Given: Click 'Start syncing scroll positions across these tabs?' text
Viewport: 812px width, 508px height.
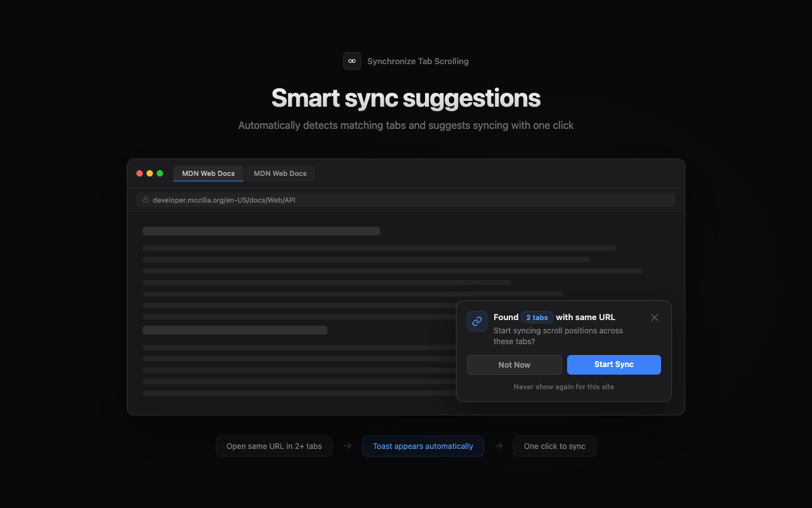Looking at the screenshot, I should (558, 336).
